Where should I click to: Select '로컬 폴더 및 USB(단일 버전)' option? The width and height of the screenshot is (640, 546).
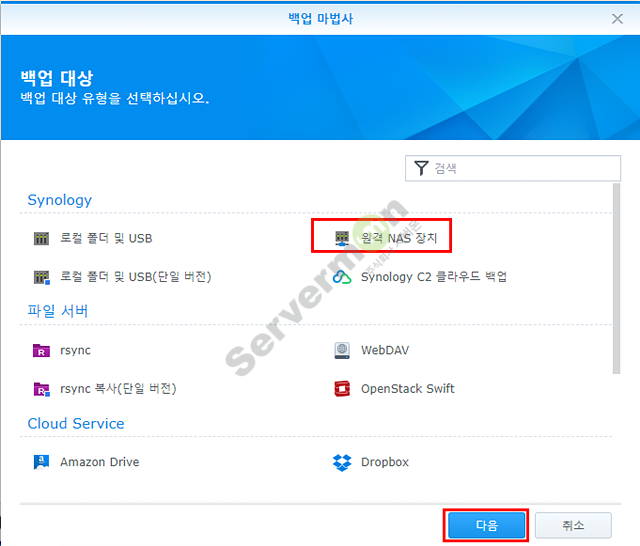[x=136, y=277]
